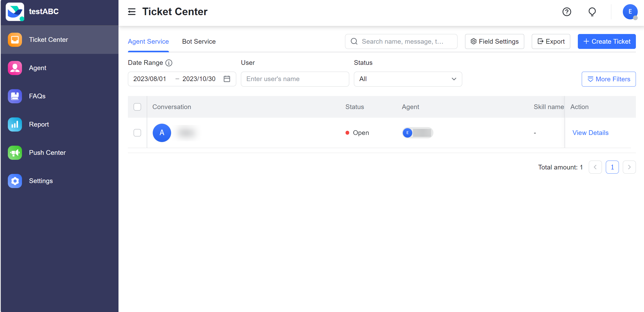This screenshot has height=312, width=644.
Task: Click the lightbulb notification icon
Action: point(592,12)
